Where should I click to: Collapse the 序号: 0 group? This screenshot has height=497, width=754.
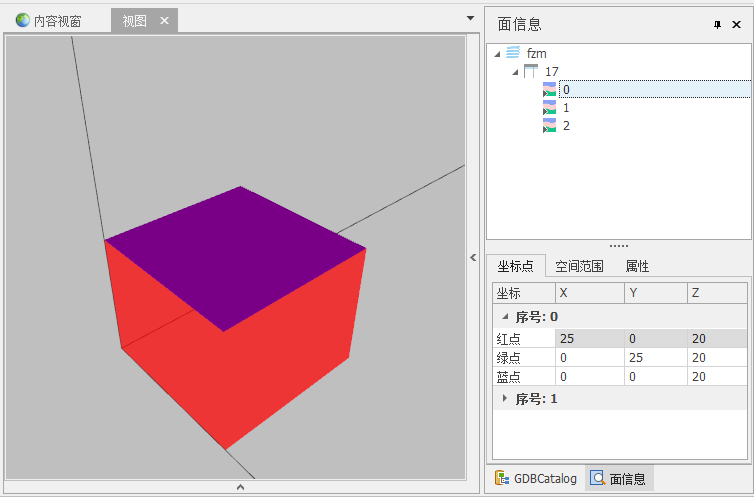click(x=504, y=317)
